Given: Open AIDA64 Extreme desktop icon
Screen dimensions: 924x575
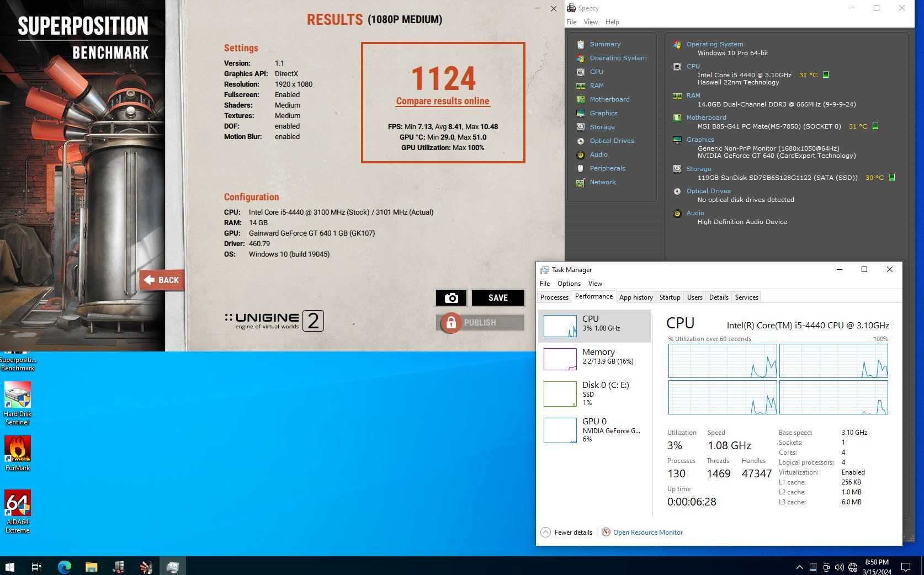Looking at the screenshot, I should 18,512.
